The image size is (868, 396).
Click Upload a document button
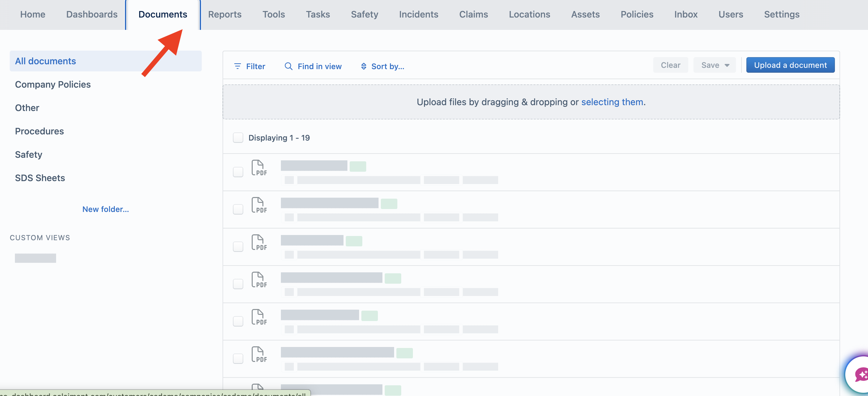[790, 65]
